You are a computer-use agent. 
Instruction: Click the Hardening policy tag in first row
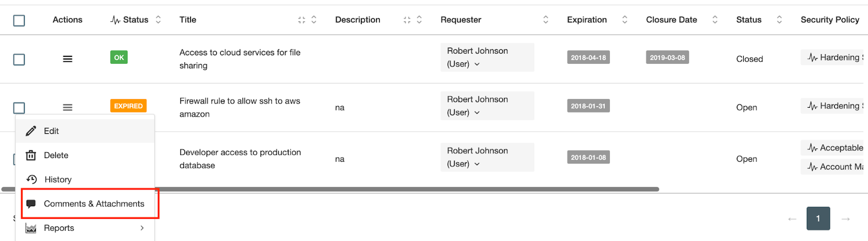click(x=834, y=57)
